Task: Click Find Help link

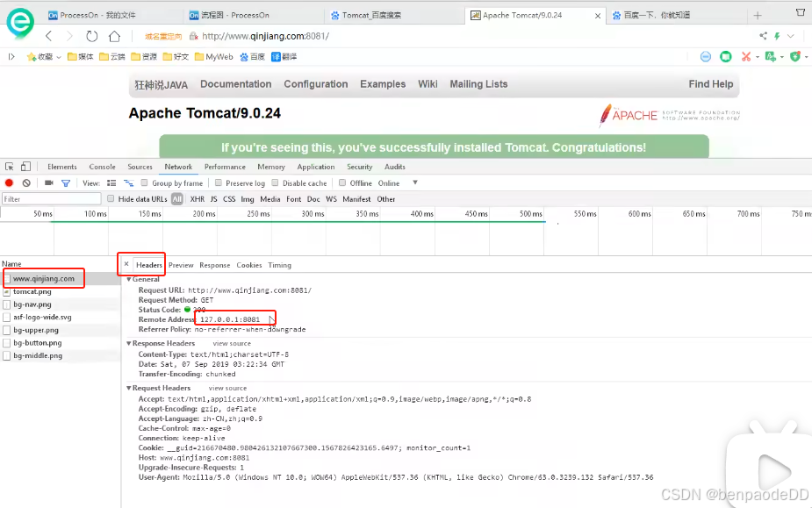Action: point(710,84)
